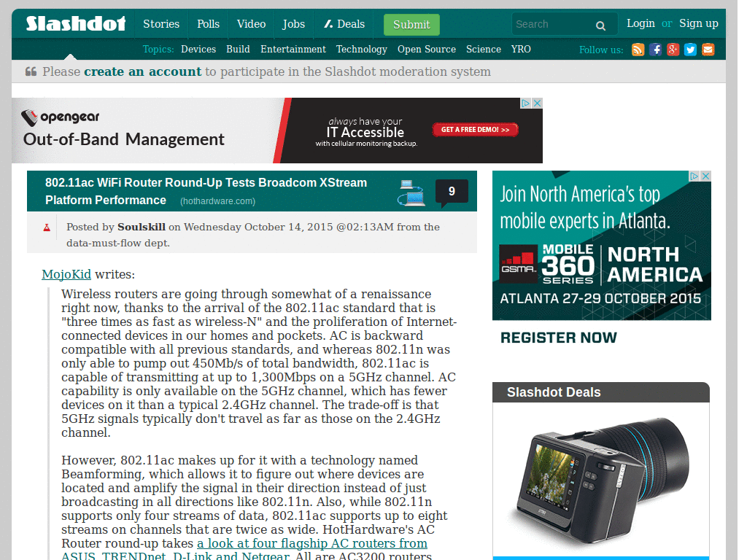This screenshot has width=747, height=560.
Task: Click the Slashdot logo
Action: click(x=76, y=23)
